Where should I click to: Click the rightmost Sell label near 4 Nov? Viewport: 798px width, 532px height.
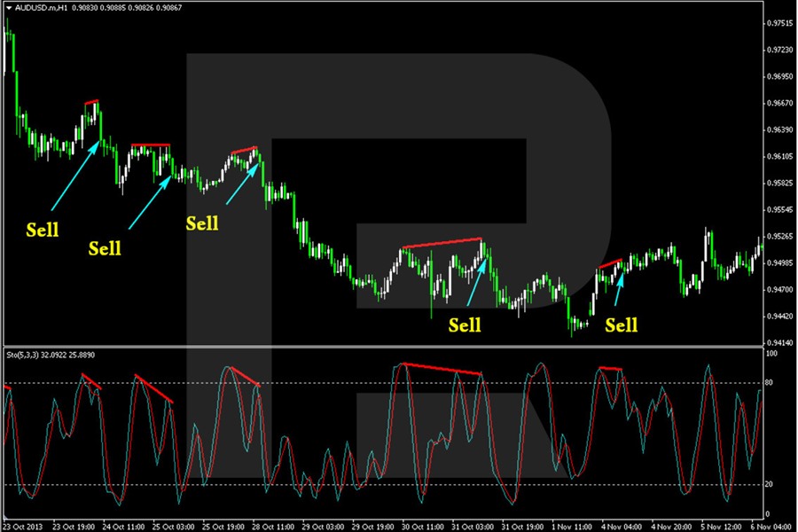pos(621,325)
